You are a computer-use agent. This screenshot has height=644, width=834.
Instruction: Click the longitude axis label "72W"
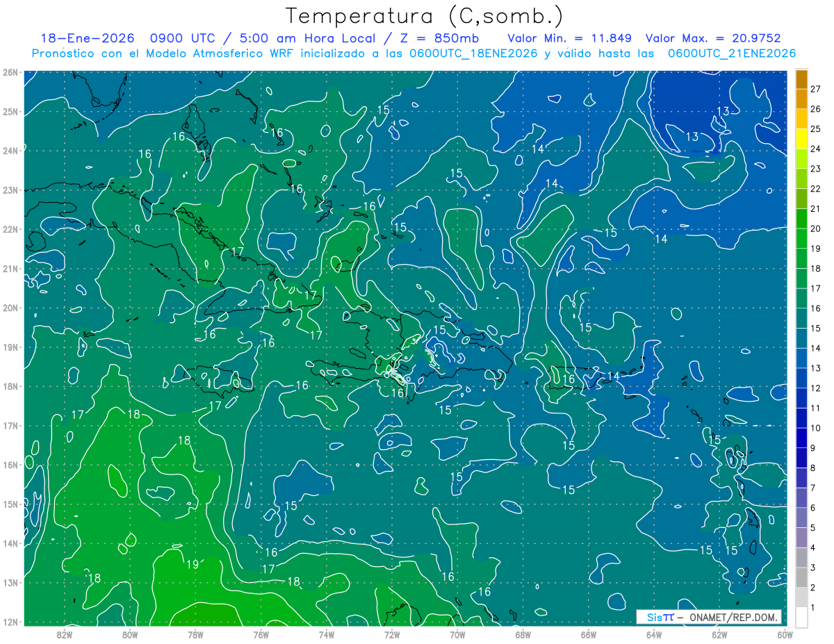click(392, 634)
